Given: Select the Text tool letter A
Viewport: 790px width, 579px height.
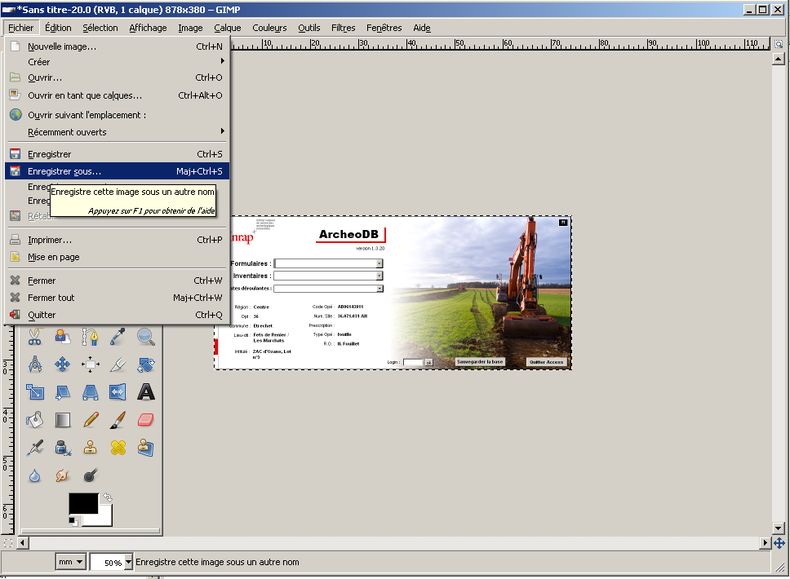Looking at the screenshot, I should [146, 392].
